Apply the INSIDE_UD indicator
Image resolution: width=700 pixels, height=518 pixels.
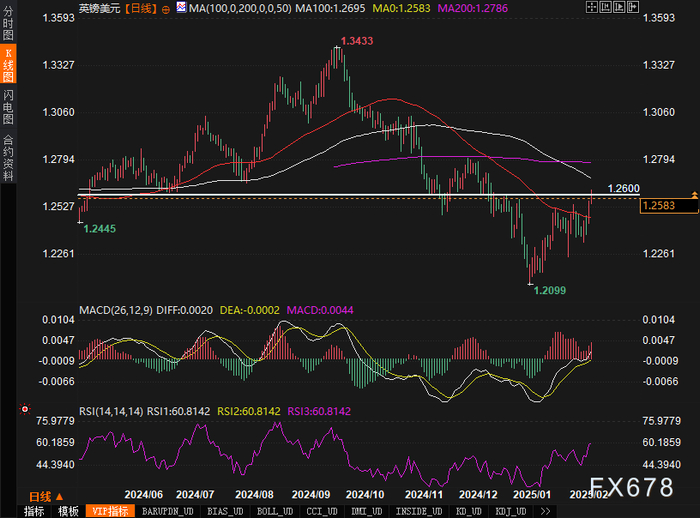point(419,511)
